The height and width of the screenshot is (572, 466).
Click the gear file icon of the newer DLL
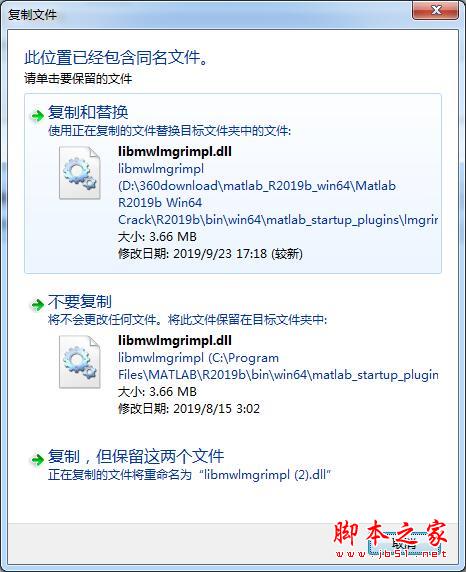pyautogui.click(x=80, y=173)
